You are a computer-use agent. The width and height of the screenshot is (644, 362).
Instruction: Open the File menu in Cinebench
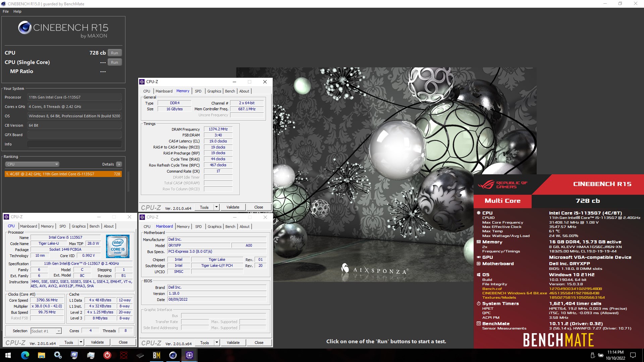(6, 11)
